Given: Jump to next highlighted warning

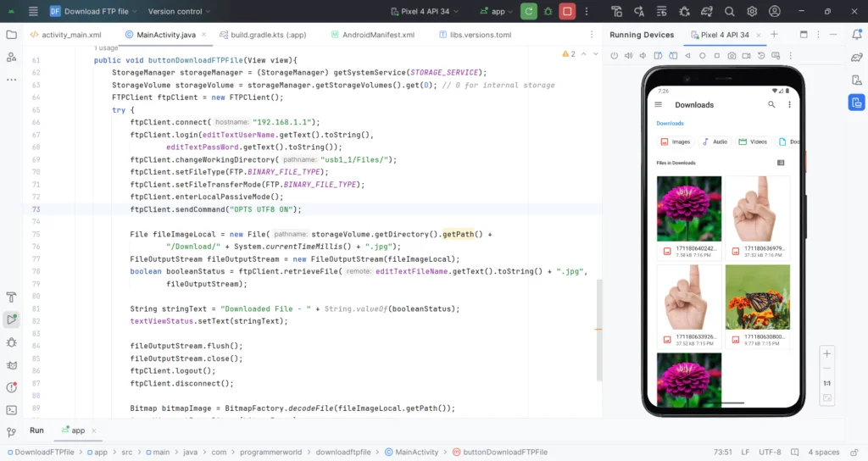Looking at the screenshot, I should coord(596,53).
